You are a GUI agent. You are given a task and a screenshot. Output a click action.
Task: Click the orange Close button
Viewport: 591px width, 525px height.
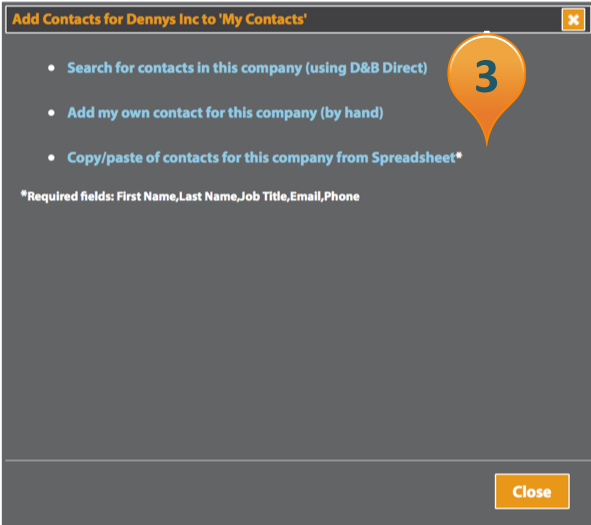tap(532, 491)
